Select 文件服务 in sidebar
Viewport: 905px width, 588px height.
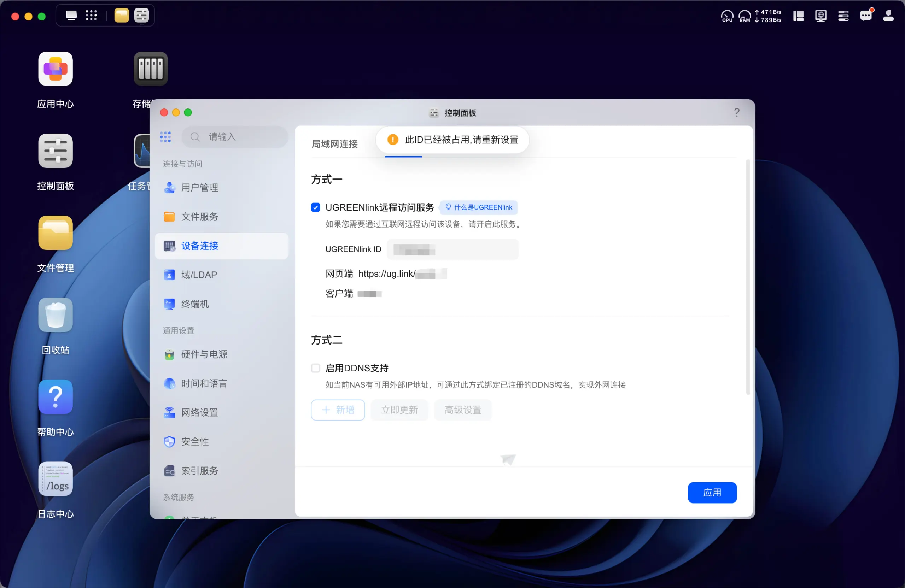pos(222,217)
